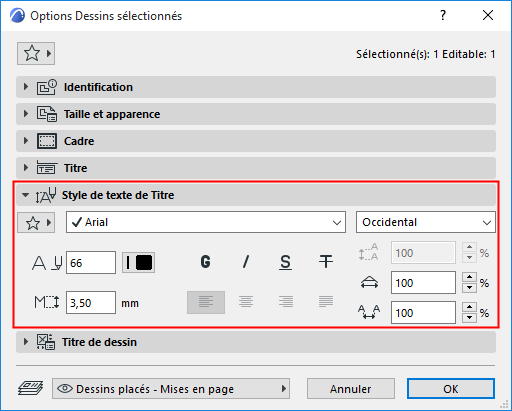Image resolution: width=512 pixels, height=411 pixels.
Task: Select centered text alignment
Action: point(246,302)
